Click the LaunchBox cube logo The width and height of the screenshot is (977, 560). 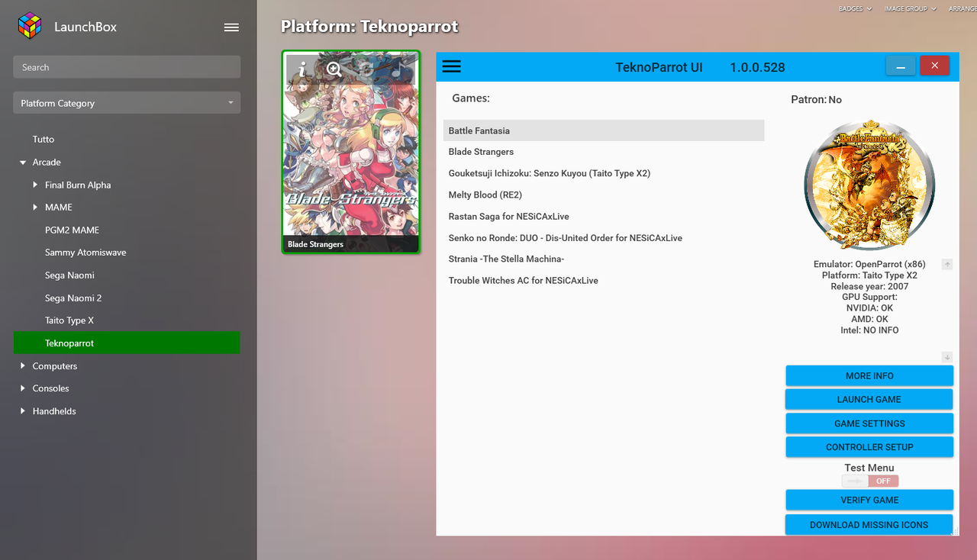30,26
